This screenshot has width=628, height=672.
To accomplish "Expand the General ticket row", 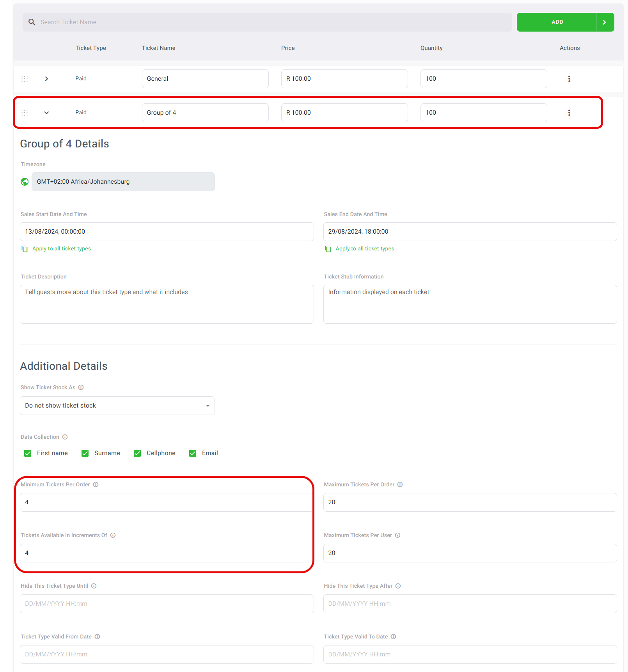I will [46, 79].
